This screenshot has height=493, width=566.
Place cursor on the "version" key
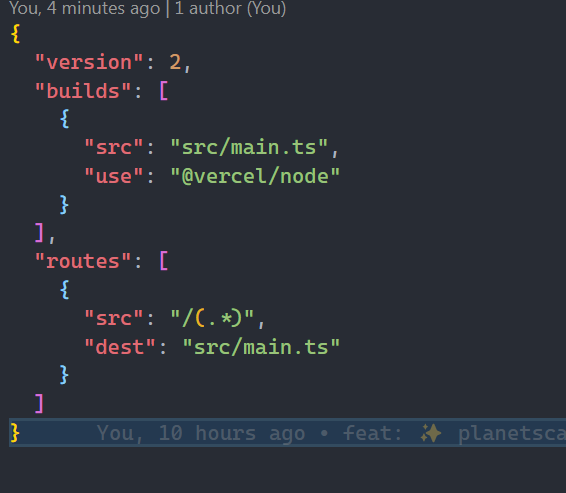(89, 62)
